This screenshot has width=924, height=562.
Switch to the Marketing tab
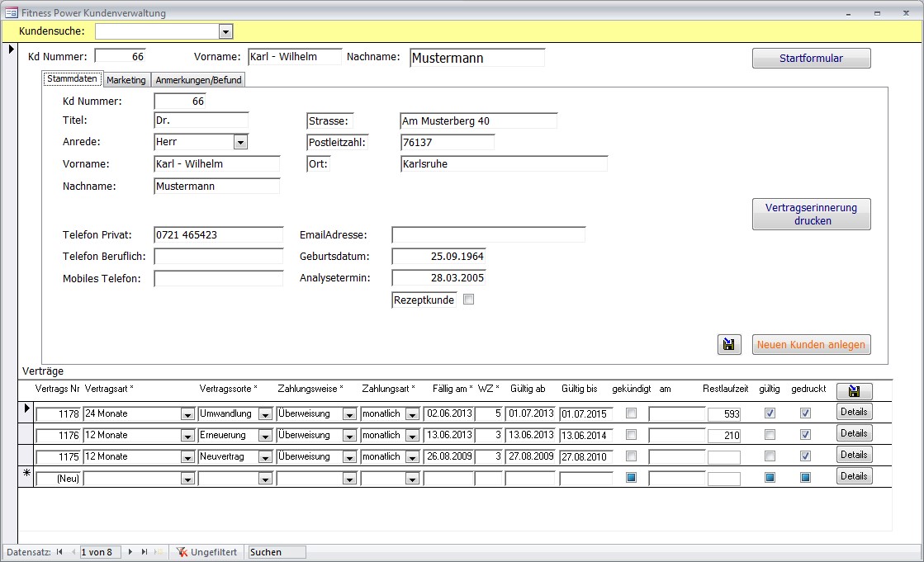click(x=126, y=80)
